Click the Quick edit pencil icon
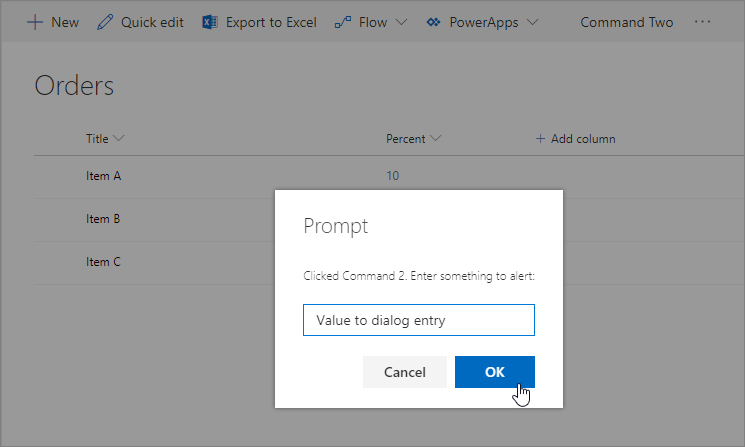Viewport: 745px width, 447px height. (x=105, y=22)
